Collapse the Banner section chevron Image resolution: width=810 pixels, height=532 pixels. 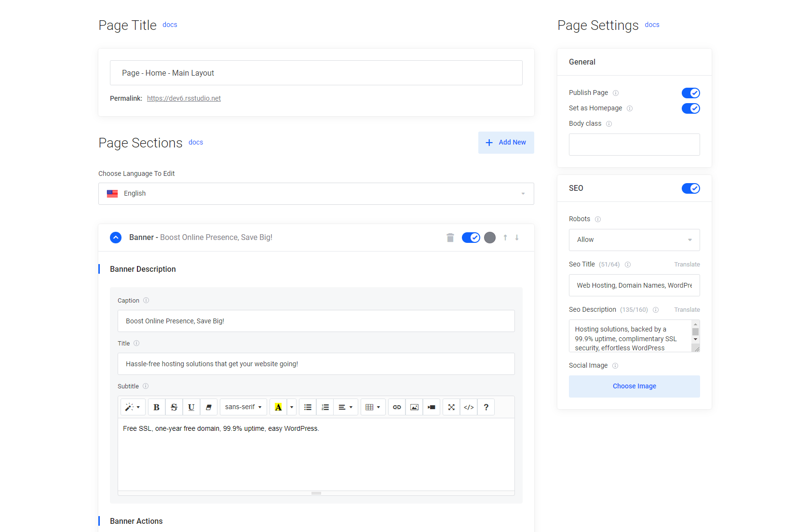(116, 238)
